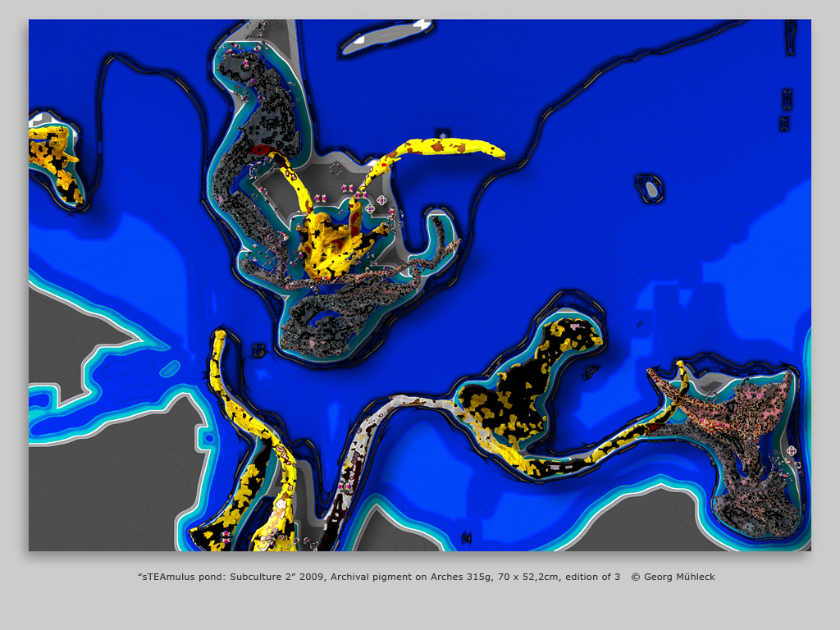Click the dimensions text "70 x 52,2cm"
The height and width of the screenshot is (630, 840).
(x=529, y=577)
